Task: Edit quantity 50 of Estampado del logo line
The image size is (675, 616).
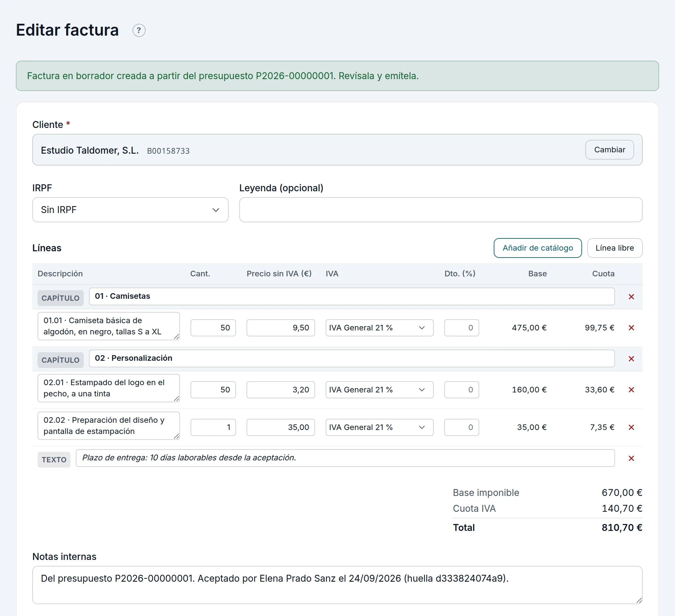Action: click(213, 389)
